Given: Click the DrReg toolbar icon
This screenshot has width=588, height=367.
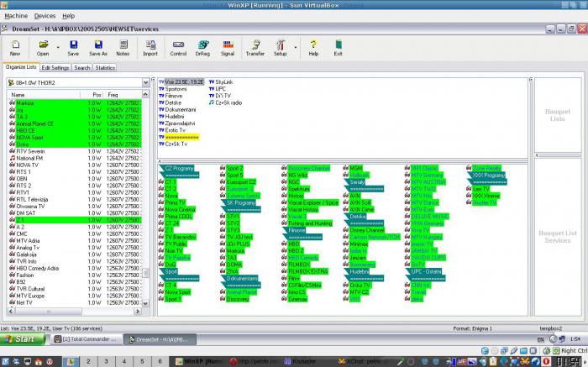Looking at the screenshot, I should tap(202, 48).
